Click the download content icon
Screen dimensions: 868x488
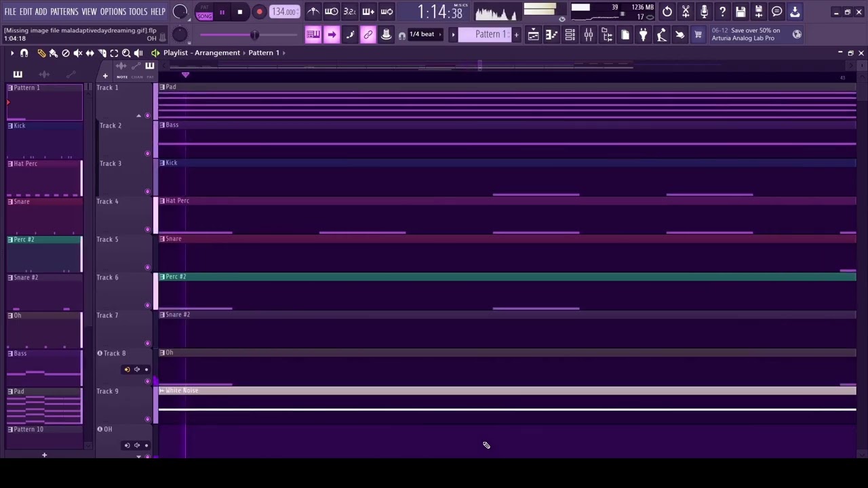[795, 12]
